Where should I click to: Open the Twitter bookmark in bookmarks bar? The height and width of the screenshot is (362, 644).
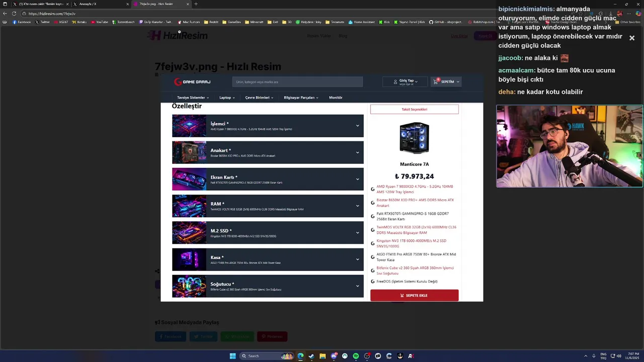43,22
